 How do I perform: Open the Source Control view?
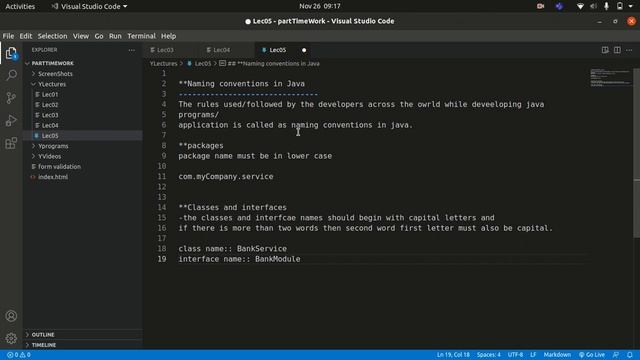point(11,98)
